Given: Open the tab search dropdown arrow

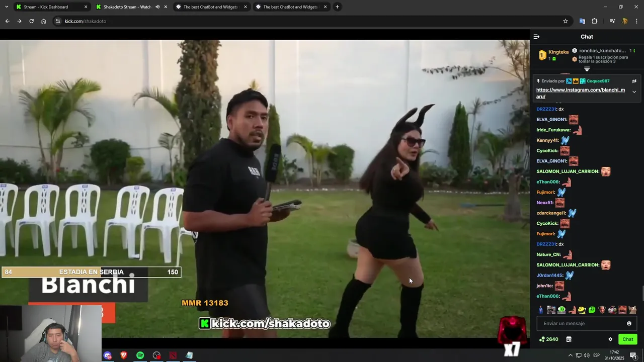Looking at the screenshot, I should [6, 7].
